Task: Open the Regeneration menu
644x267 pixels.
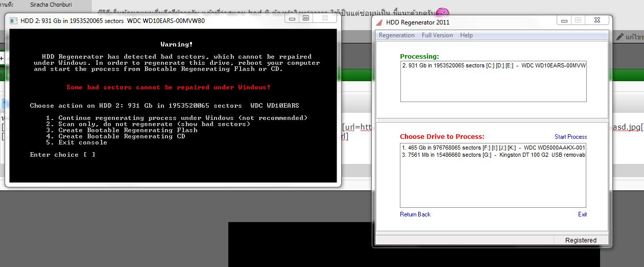Action: 397,35
